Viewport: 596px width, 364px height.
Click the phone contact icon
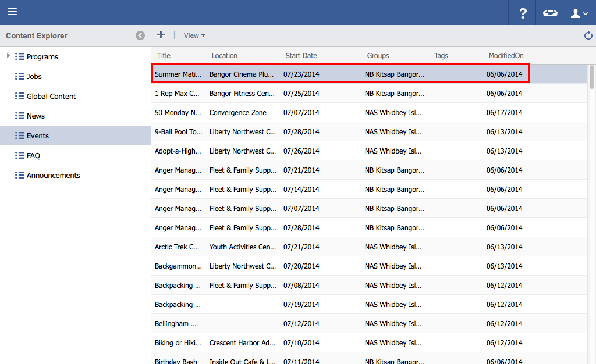(x=550, y=13)
